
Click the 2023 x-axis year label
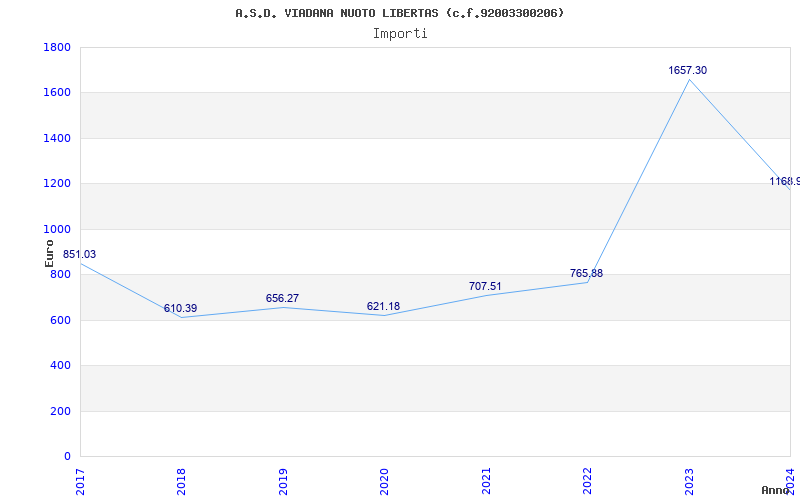[689, 482]
